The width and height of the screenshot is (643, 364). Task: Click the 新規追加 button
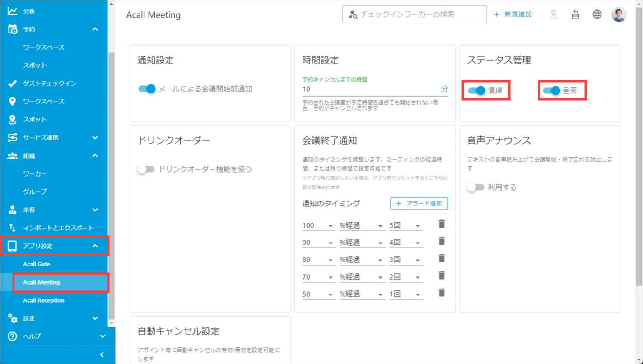coord(513,14)
